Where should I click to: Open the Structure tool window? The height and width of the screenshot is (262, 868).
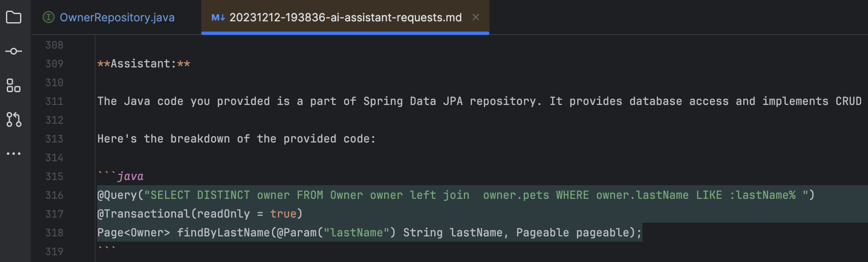point(14,85)
